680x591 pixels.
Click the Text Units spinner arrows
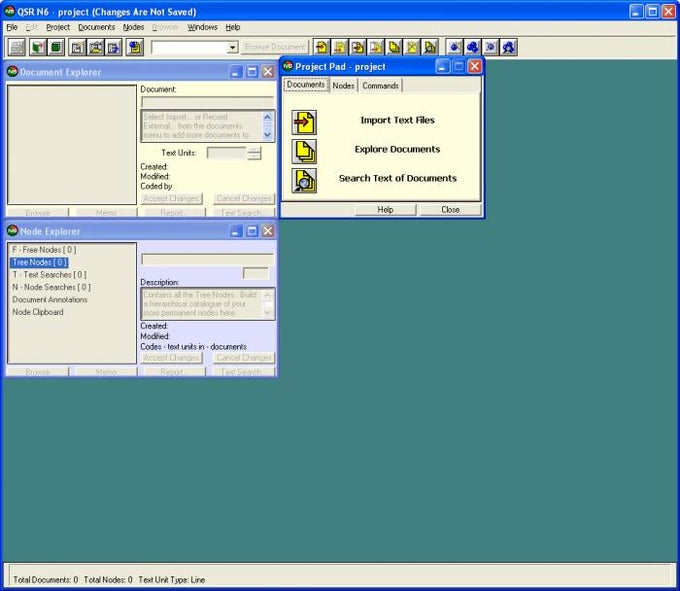point(254,153)
